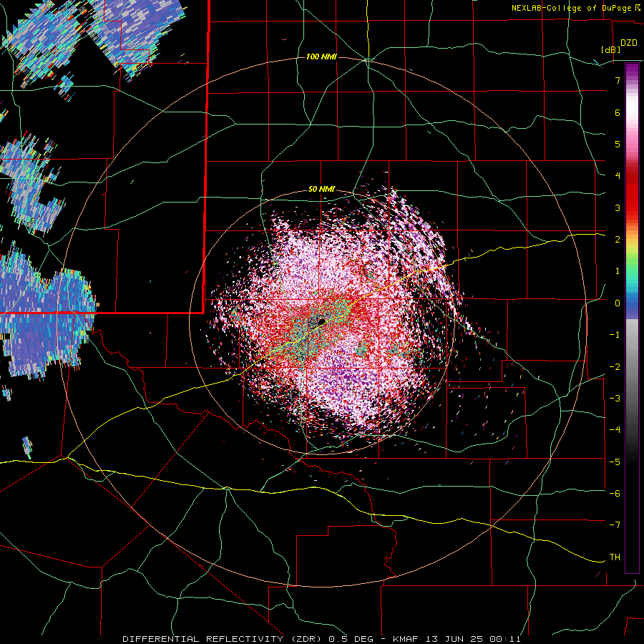This screenshot has height=644, width=644.
Task: Click the NEXLAB-College of DuPage credit text
Action: pyautogui.click(x=577, y=8)
